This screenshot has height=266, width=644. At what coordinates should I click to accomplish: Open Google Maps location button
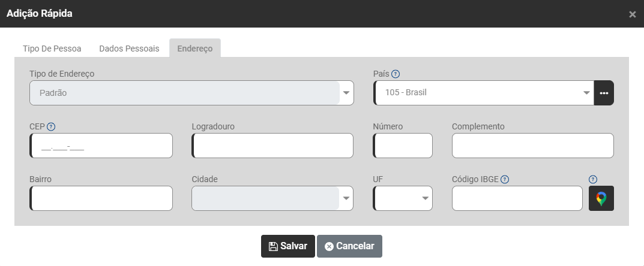601,198
